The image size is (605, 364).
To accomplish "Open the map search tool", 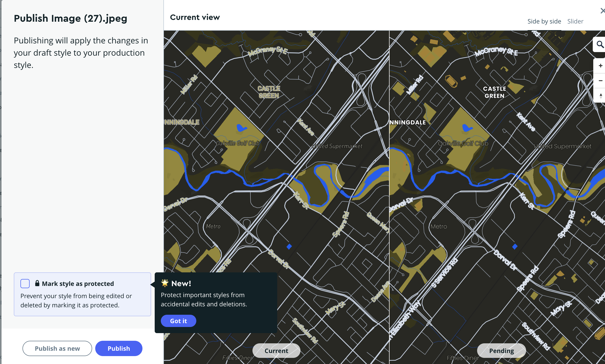I will click(599, 44).
